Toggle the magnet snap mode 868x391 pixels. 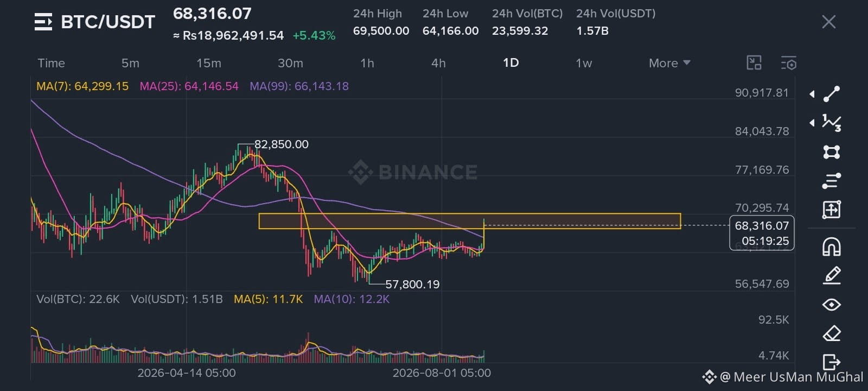coord(832,247)
